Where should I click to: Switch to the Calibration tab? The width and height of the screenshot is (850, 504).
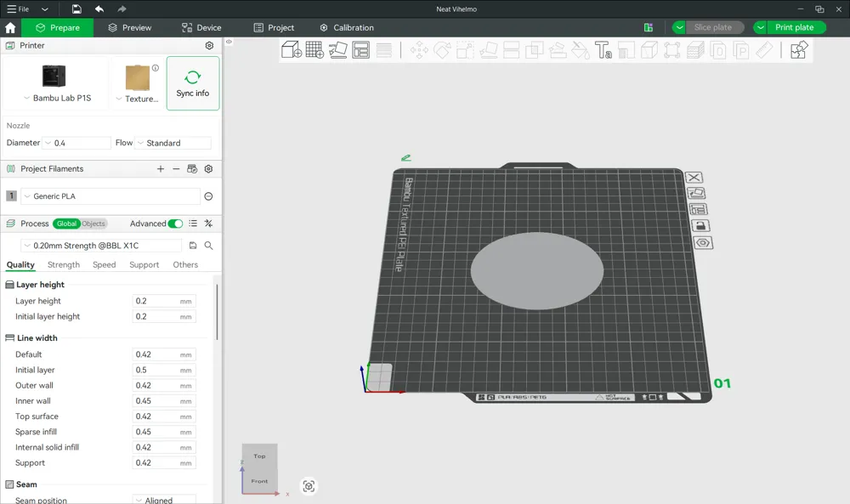[x=347, y=28]
